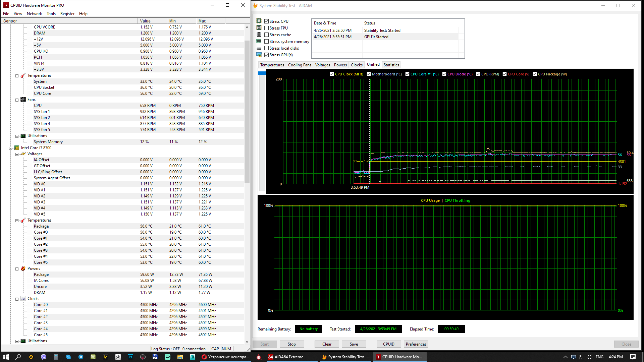Open the Tools menu in Hardware Monitor
Image resolution: width=644 pixels, height=362 pixels.
click(51, 14)
